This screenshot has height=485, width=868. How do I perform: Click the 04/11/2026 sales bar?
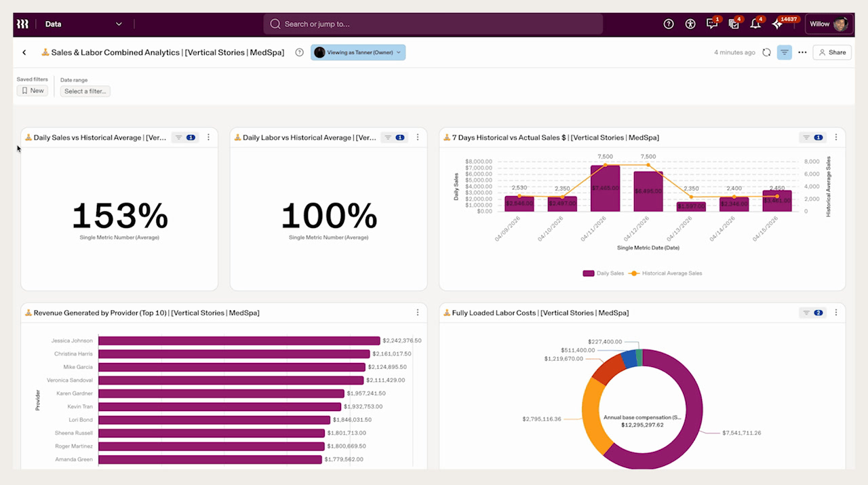605,189
